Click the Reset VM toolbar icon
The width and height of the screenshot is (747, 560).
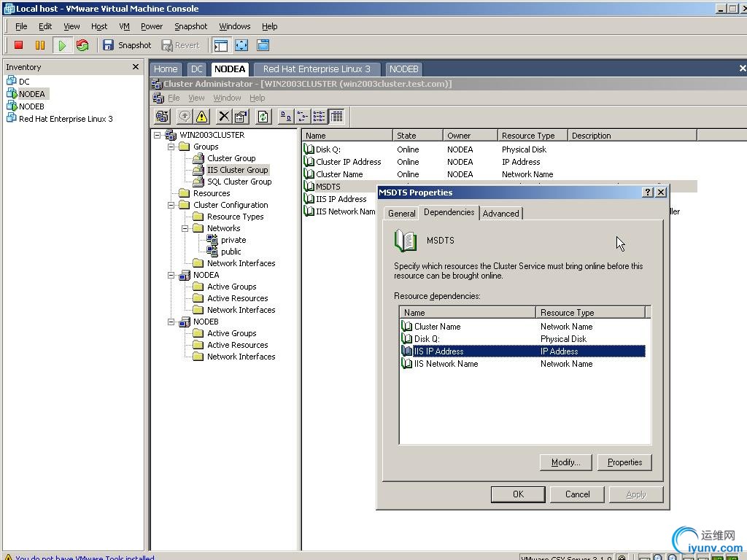pos(82,45)
